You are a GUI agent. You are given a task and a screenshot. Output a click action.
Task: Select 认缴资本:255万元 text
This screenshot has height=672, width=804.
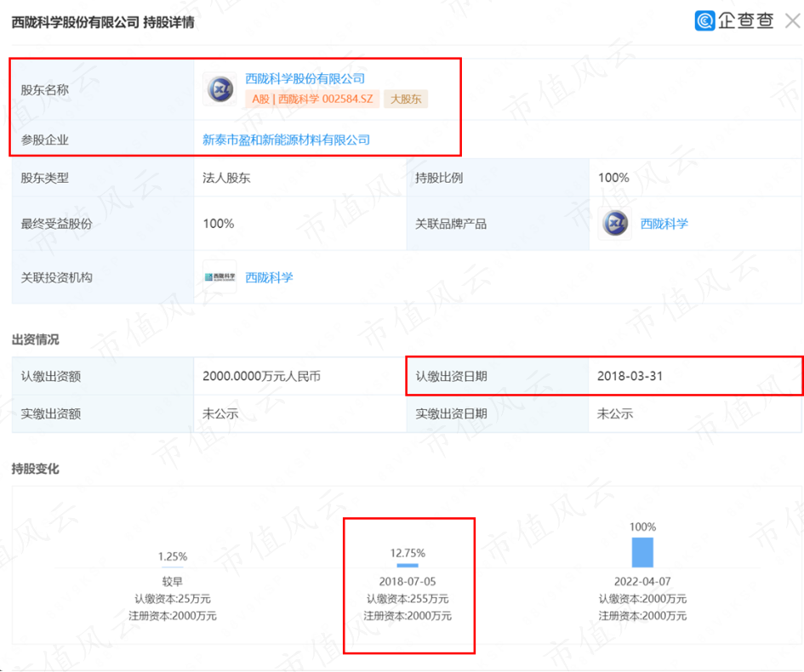click(x=408, y=599)
